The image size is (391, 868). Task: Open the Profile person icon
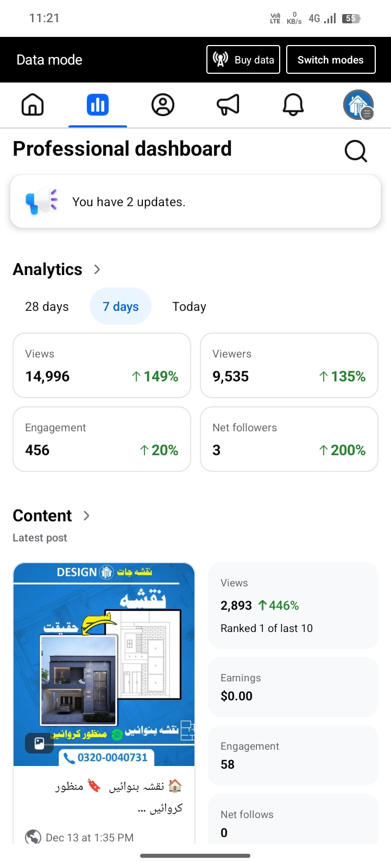point(163,105)
